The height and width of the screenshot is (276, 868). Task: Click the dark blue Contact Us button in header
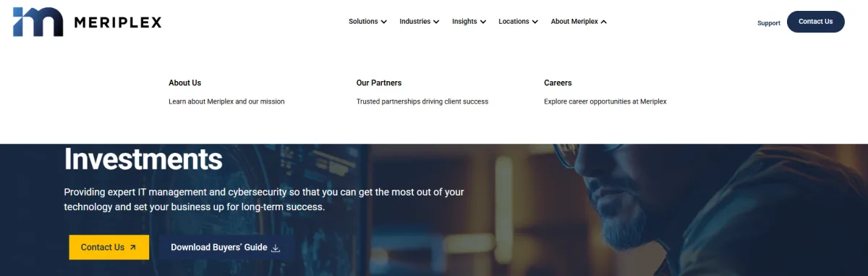pyautogui.click(x=816, y=22)
